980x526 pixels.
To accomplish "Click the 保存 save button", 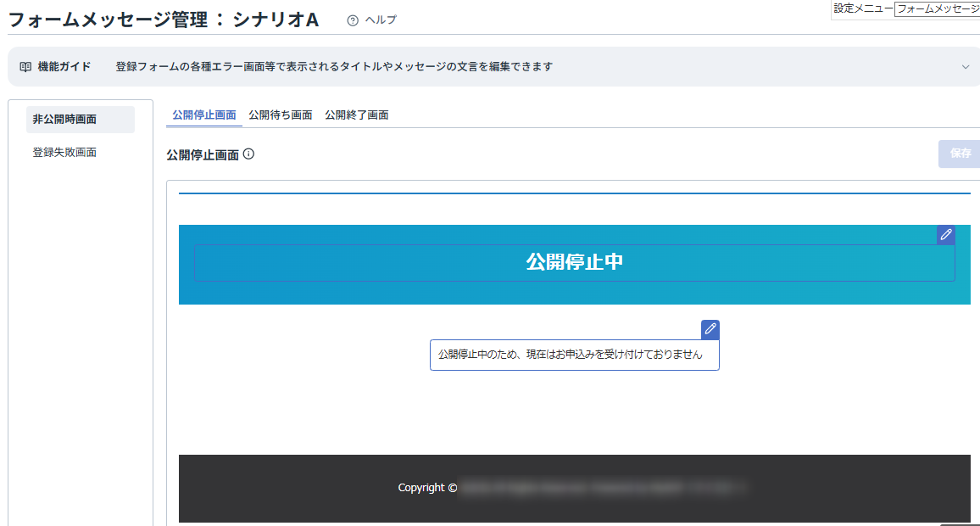I will click(959, 154).
